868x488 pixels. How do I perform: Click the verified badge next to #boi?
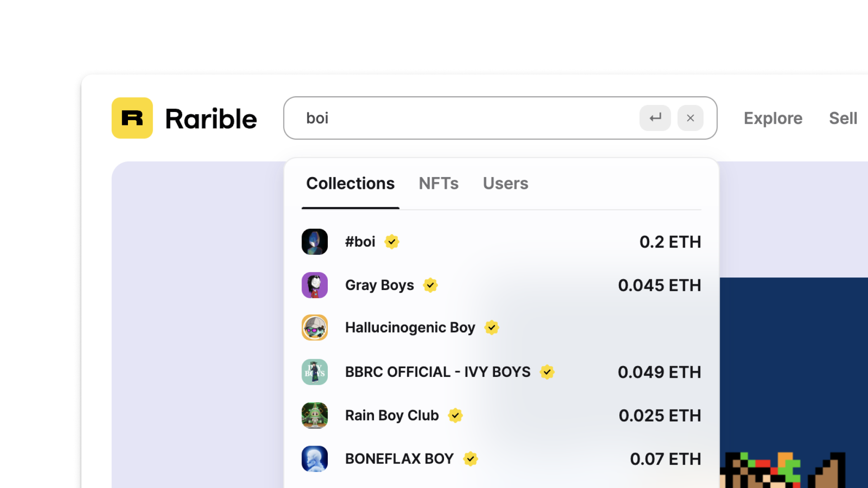coord(392,242)
